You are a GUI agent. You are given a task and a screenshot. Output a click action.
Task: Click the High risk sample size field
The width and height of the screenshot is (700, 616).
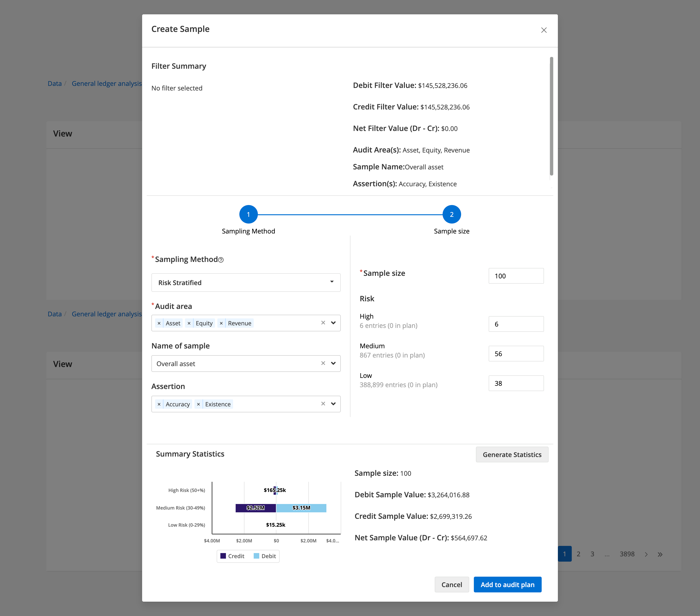pyautogui.click(x=516, y=324)
